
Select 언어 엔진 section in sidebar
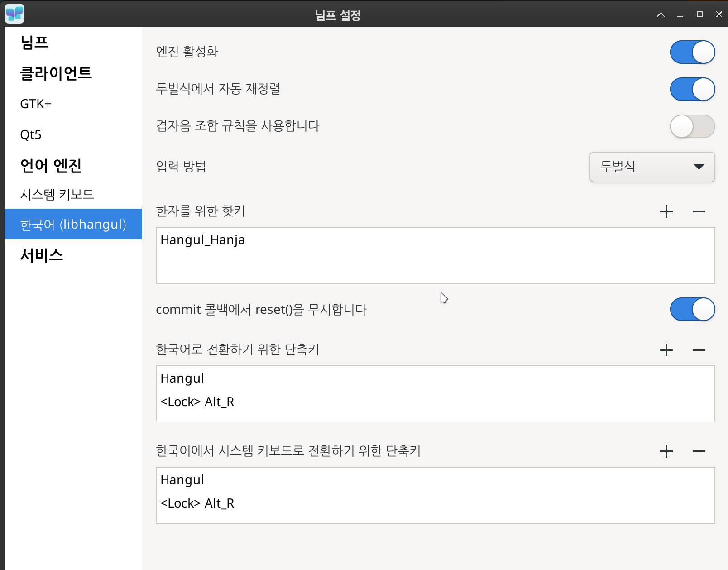73,165
